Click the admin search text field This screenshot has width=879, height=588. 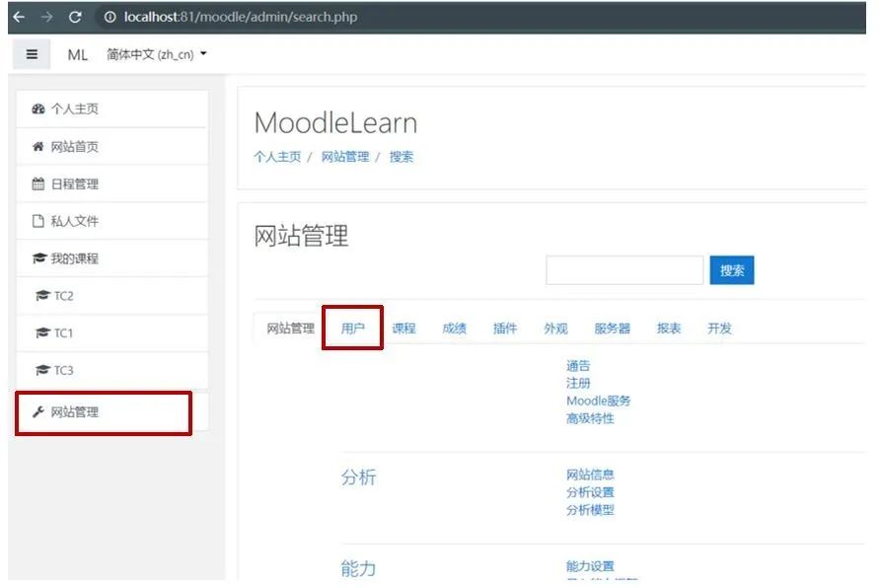(624, 270)
